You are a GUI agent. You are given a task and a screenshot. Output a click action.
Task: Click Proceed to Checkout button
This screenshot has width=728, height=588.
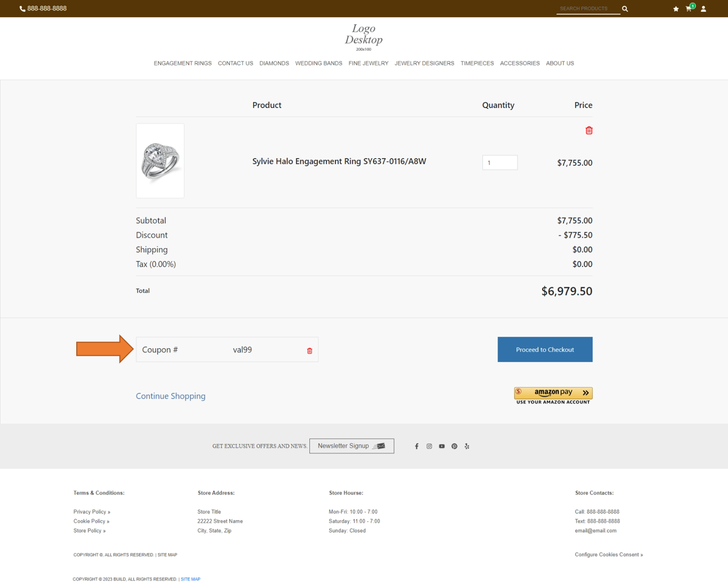coord(545,350)
